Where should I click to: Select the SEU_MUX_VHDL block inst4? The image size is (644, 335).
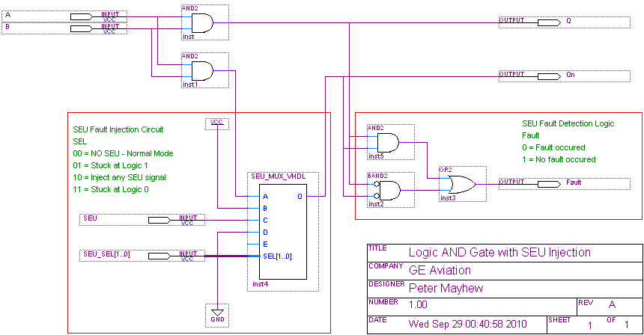[x=276, y=232]
